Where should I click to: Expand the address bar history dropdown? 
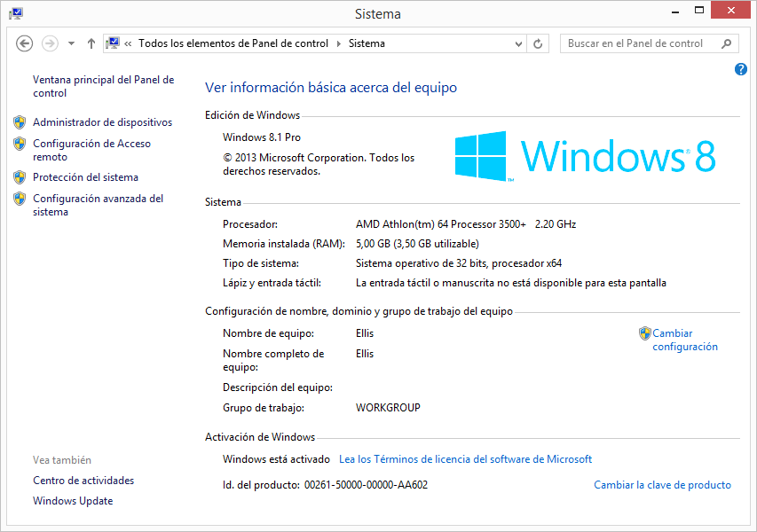tap(519, 43)
